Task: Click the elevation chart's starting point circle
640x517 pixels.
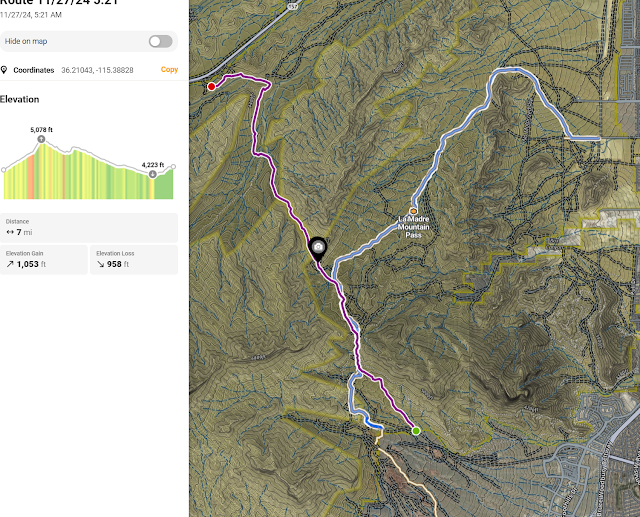Action: tap(4, 169)
